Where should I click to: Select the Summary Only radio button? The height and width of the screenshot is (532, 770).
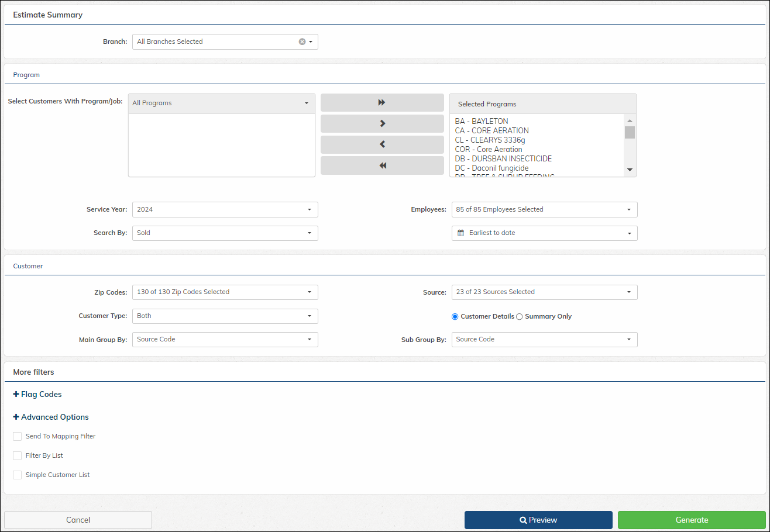tap(519, 316)
